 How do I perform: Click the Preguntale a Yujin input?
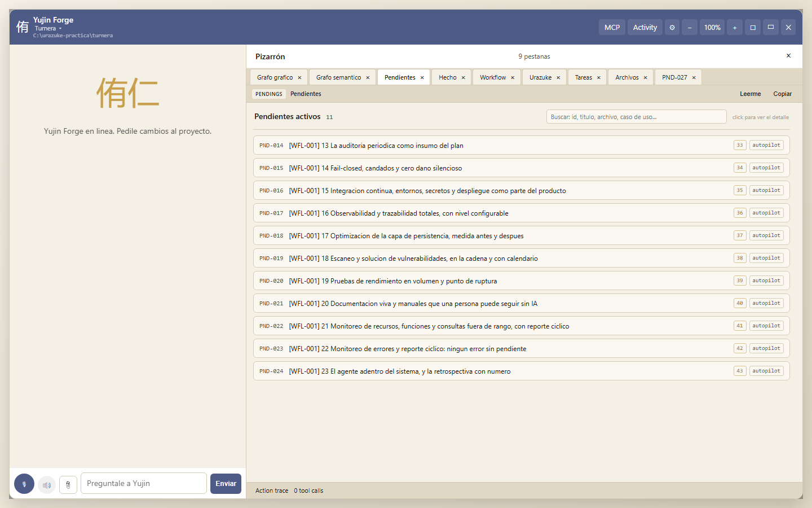tap(144, 483)
